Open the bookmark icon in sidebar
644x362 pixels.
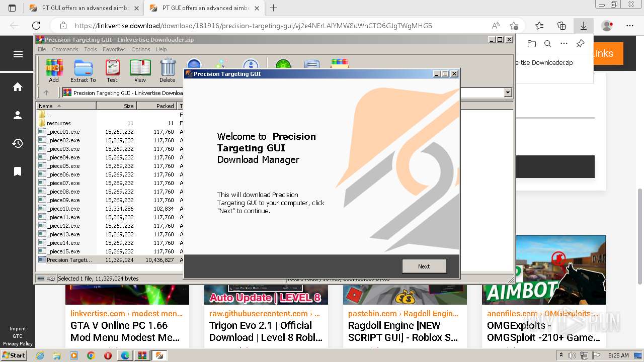click(18, 171)
